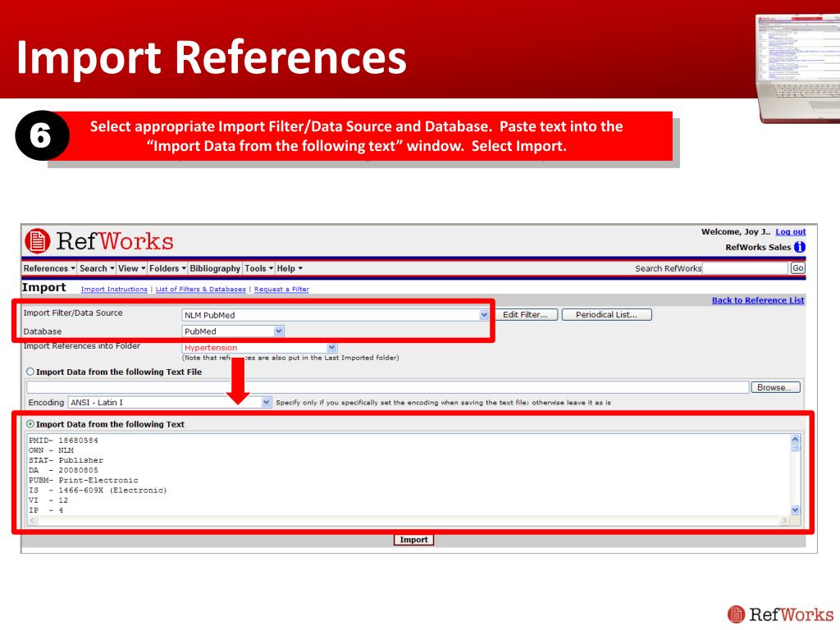Open the References menu

48,268
